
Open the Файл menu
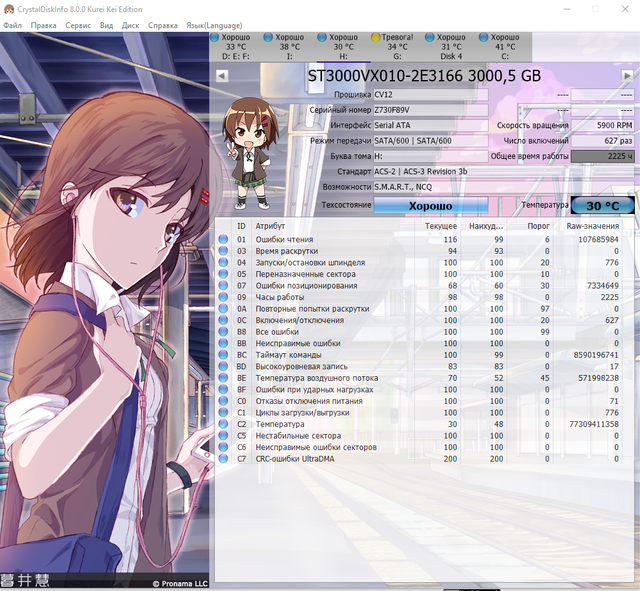point(13,25)
